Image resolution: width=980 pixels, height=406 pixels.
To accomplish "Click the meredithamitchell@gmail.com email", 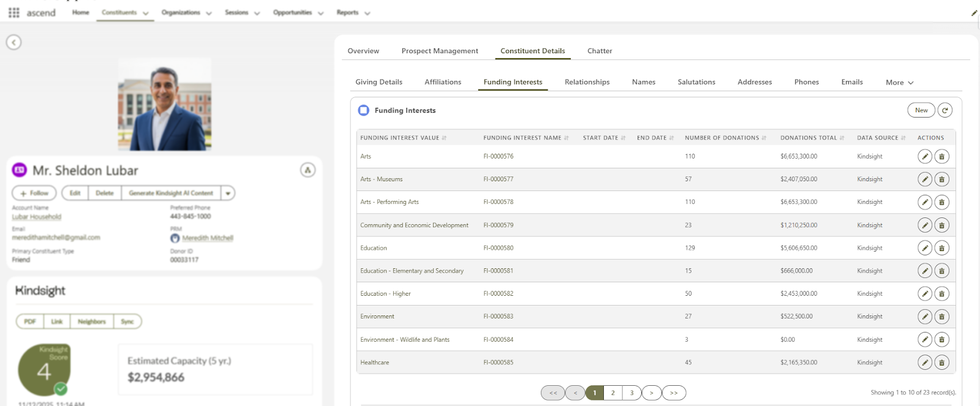I will coord(56,238).
